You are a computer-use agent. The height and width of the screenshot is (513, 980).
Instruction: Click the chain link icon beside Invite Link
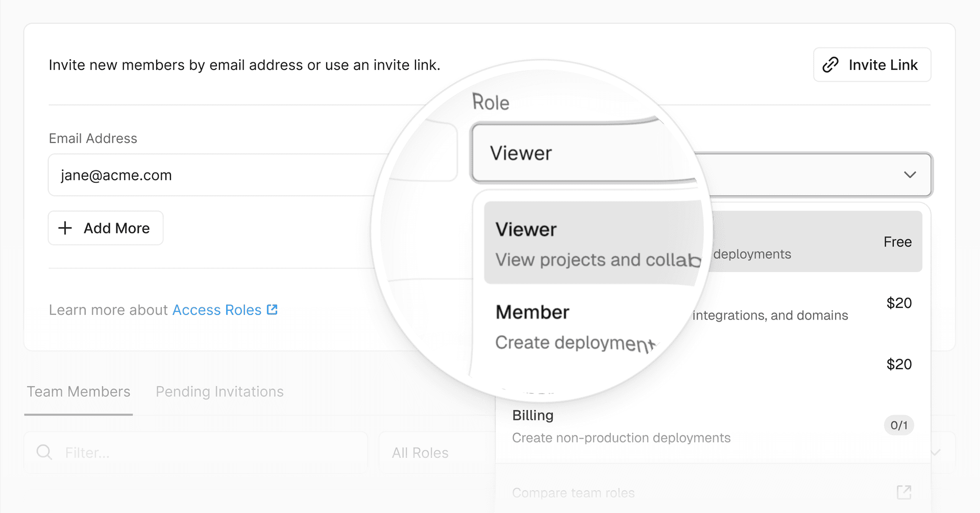(x=830, y=65)
